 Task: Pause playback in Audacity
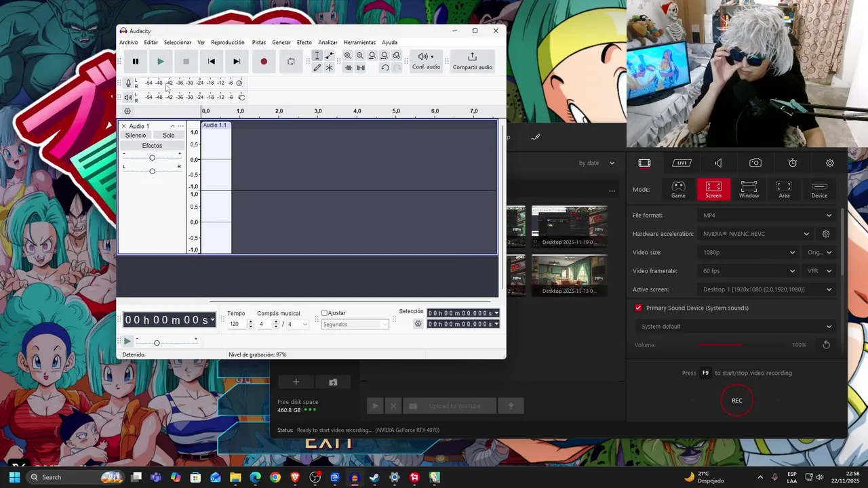136,62
